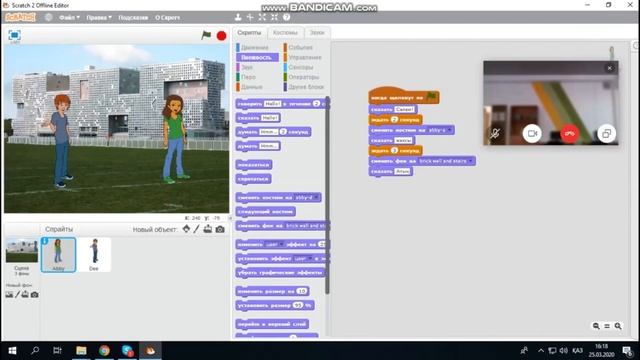Select the Abby sprite thumbnail
The width and height of the screenshot is (640, 360).
[58, 255]
